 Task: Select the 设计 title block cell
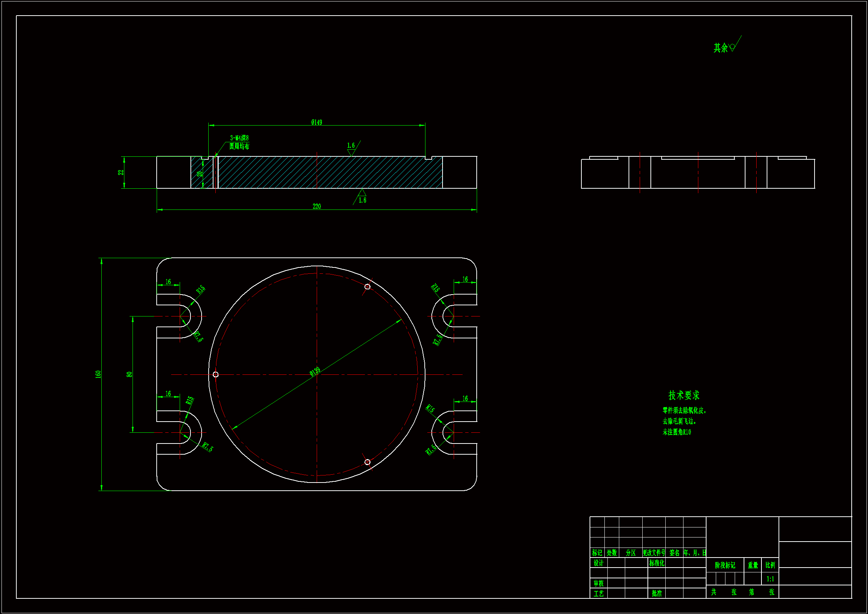point(598,563)
